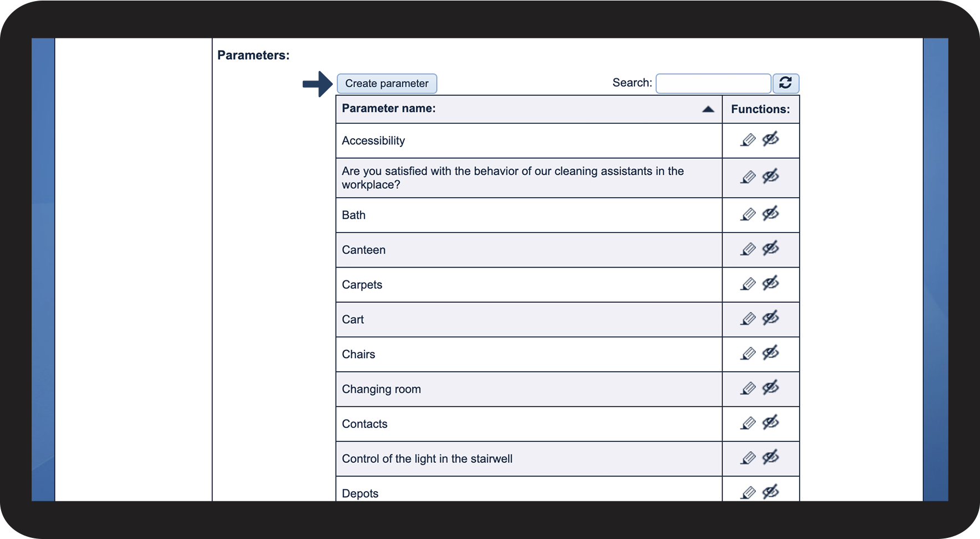Edit the Canteen parameter

(x=748, y=249)
